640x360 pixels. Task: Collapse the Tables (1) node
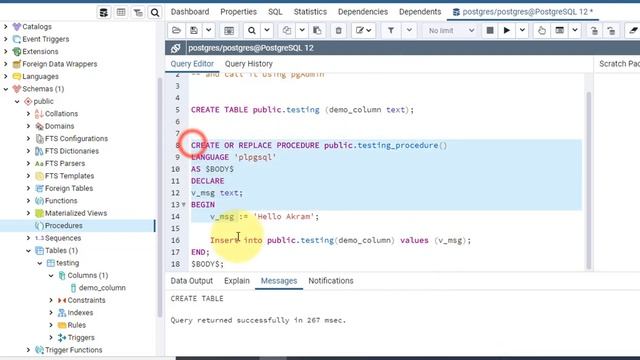click(x=28, y=251)
